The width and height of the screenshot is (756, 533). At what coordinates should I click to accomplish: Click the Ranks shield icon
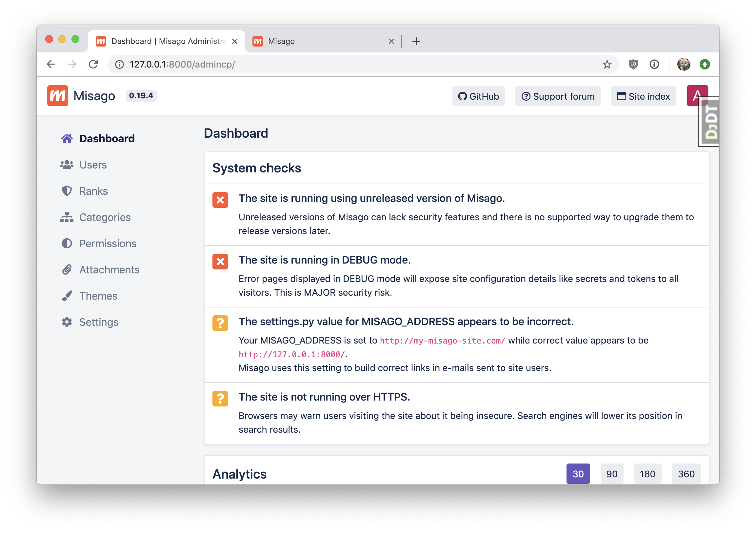[67, 191]
